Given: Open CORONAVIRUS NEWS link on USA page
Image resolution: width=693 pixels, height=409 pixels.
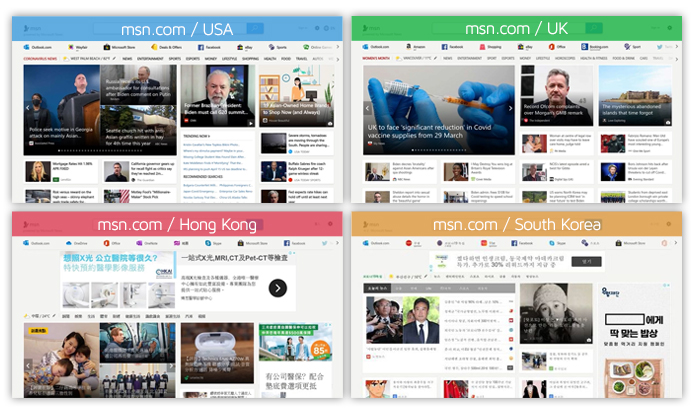Looking at the screenshot, I should click(40, 58).
